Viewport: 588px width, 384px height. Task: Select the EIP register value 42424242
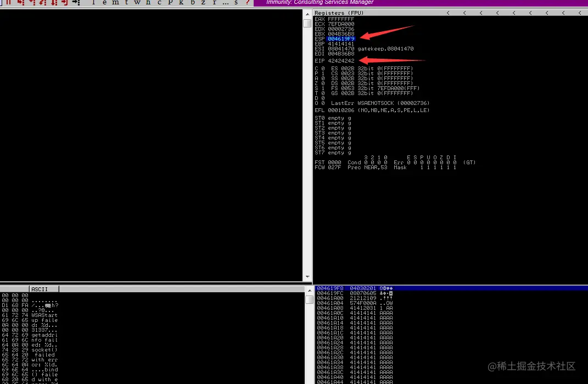[341, 60]
